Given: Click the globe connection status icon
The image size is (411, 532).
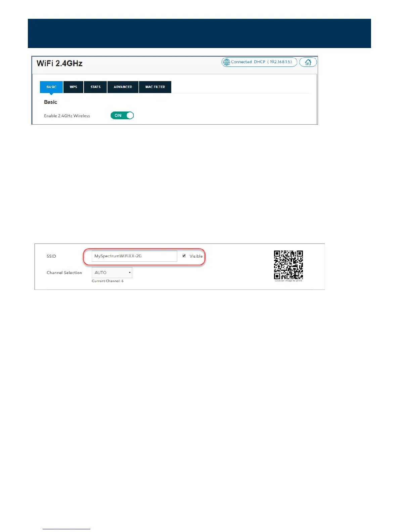Looking at the screenshot, I should (227, 62).
